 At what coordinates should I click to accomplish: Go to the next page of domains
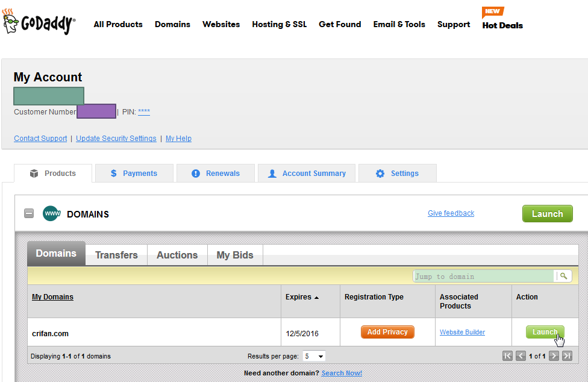[x=554, y=355]
